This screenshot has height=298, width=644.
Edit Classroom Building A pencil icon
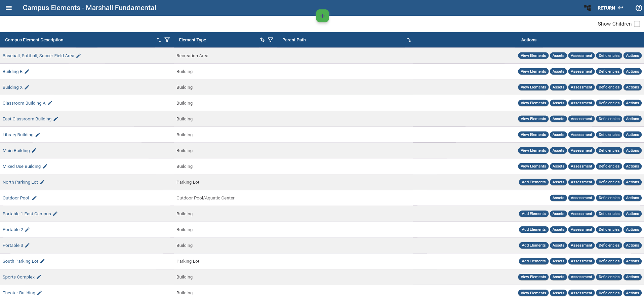point(50,103)
